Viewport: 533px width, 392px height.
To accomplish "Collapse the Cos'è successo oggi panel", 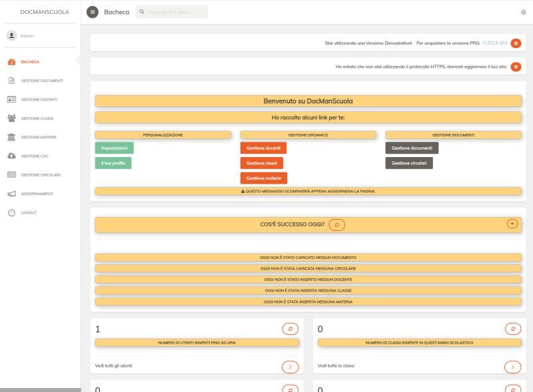I will click(512, 224).
